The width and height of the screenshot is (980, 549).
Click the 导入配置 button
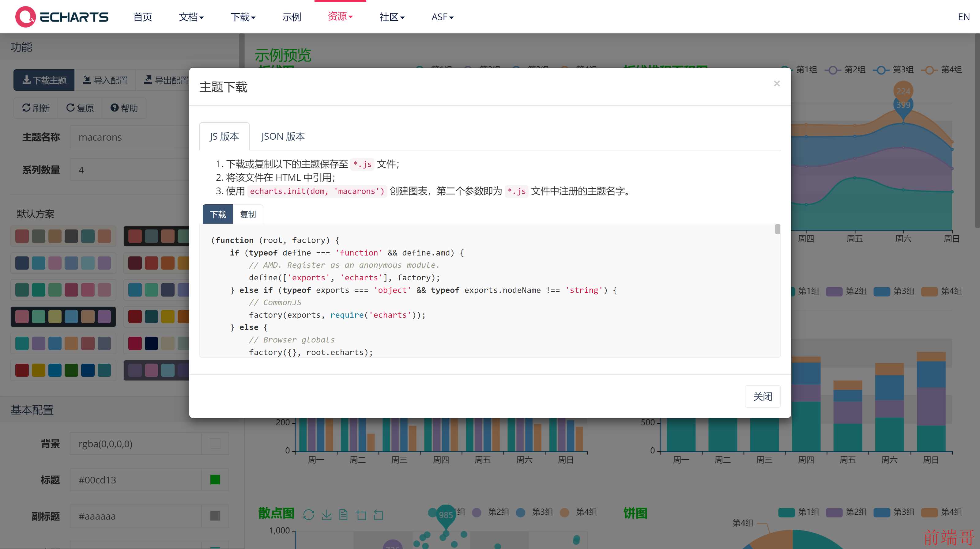click(x=105, y=80)
